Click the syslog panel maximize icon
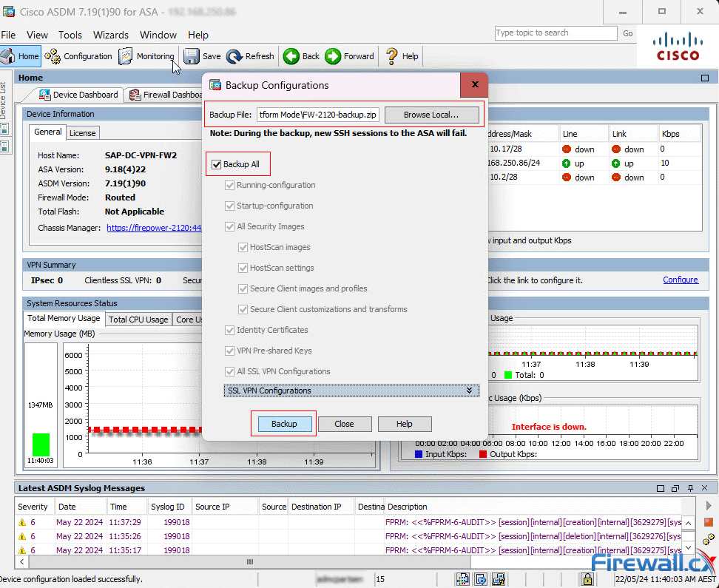The height and width of the screenshot is (588, 719). click(661, 488)
